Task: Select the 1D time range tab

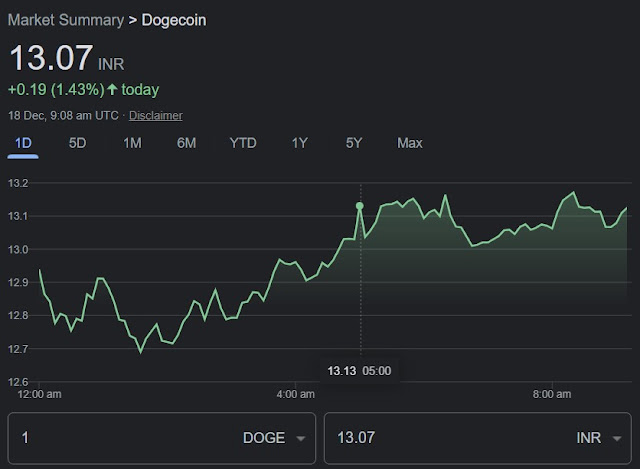Action: 23,143
